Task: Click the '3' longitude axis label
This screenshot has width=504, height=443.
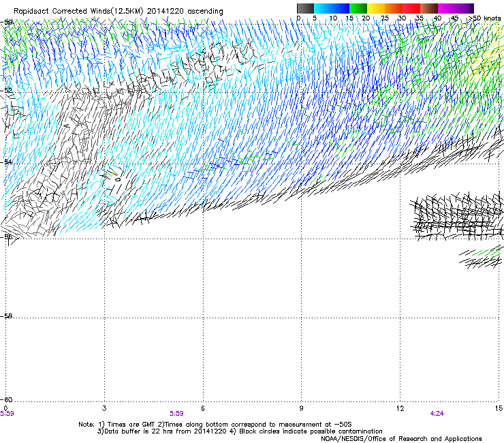Action: 104,408
